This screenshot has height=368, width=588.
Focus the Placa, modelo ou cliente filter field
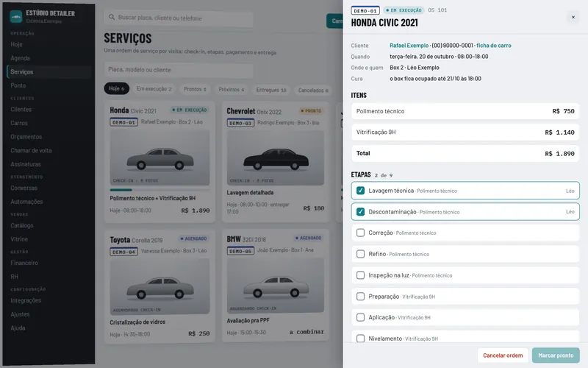coord(179,69)
